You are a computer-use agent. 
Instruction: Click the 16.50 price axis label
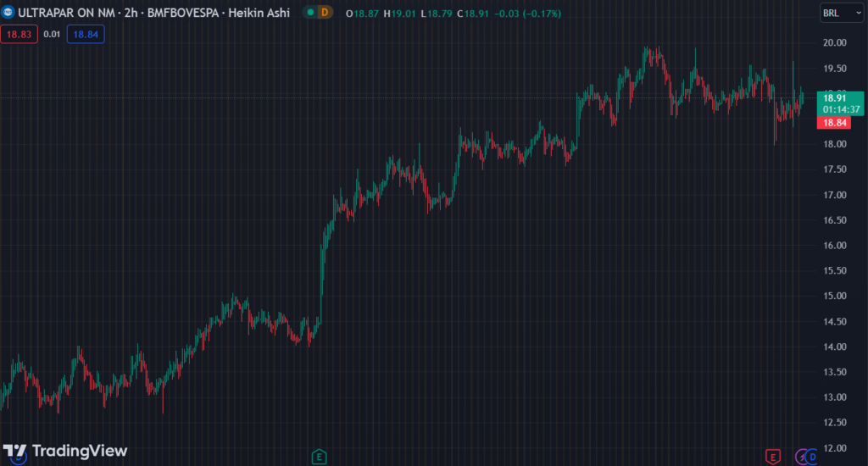point(834,220)
